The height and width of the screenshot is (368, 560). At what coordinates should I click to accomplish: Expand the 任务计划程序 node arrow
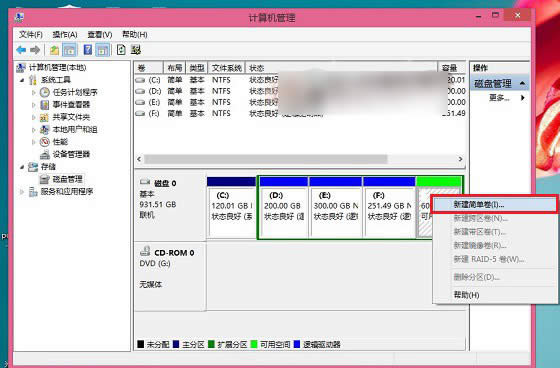pos(34,93)
